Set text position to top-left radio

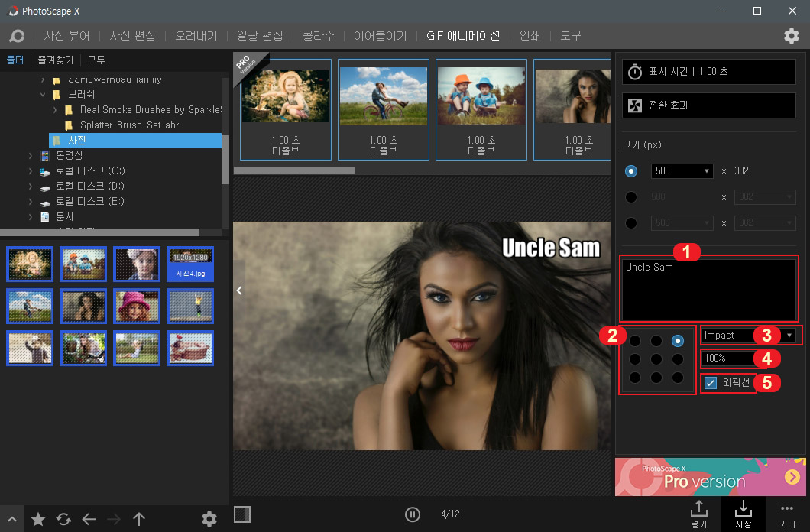point(635,341)
